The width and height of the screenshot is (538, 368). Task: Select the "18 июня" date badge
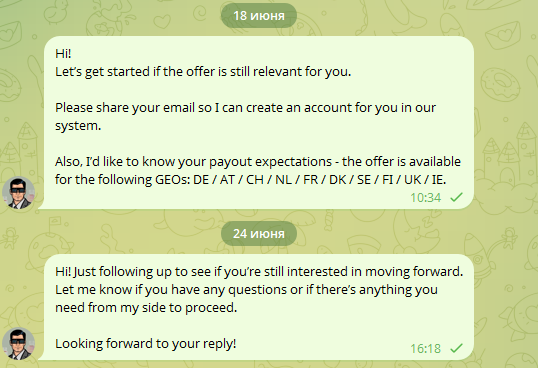pos(259,16)
